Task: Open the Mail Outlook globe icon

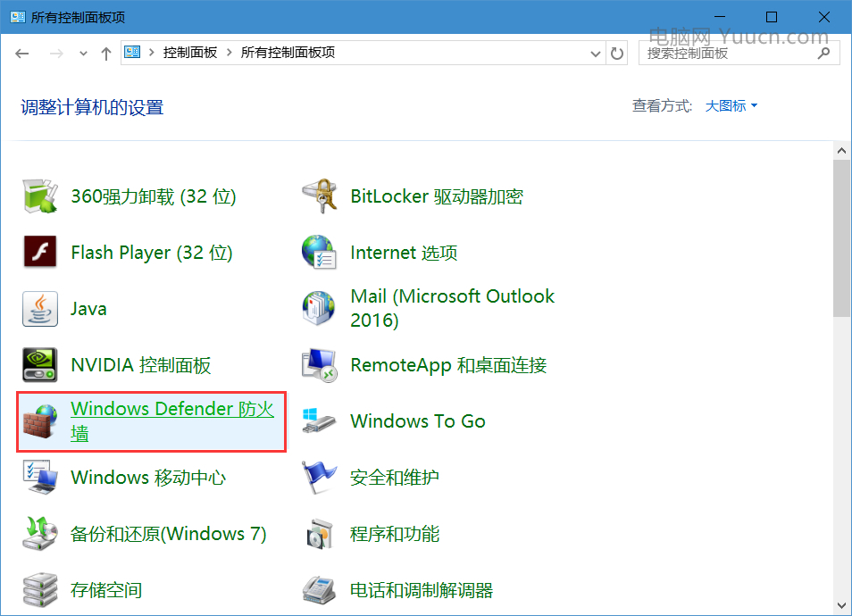Action: 320,308
